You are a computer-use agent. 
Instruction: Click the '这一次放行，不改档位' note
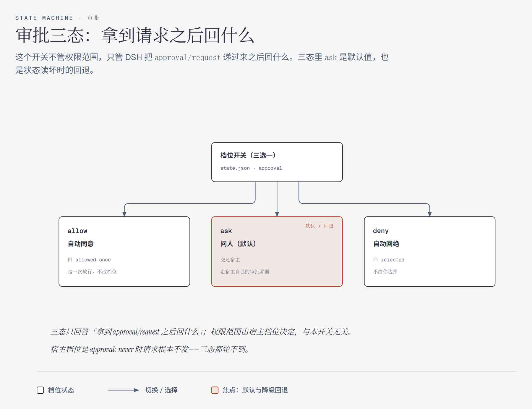92,271
